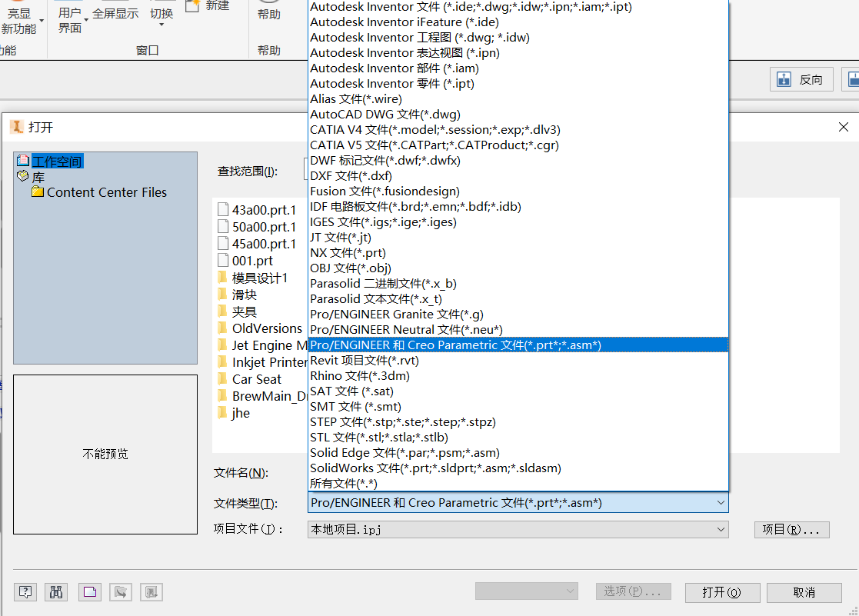859x616 pixels.
Task: Click the file icon of 45a00.prt.1
Action: coord(223,243)
